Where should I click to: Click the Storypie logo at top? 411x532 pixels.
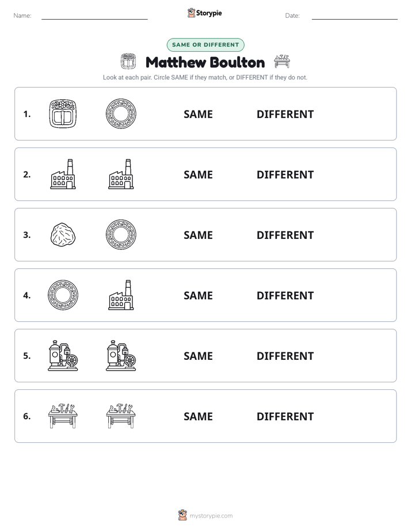[x=204, y=13]
